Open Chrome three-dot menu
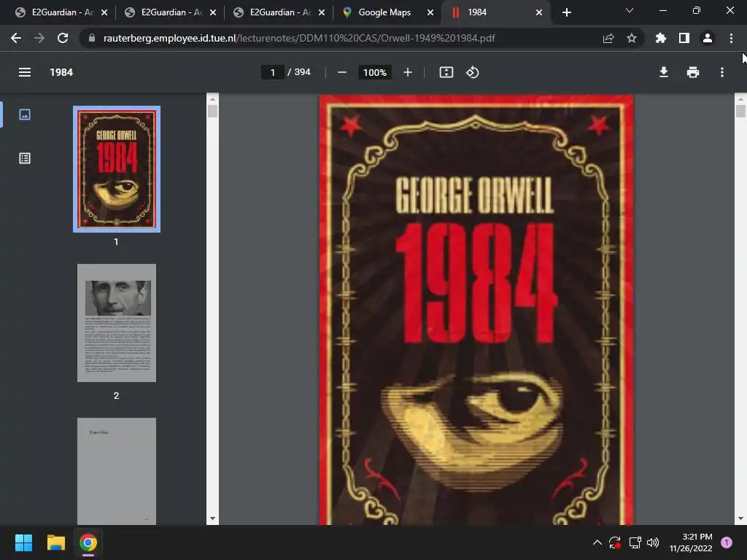This screenshot has width=747, height=560. click(x=731, y=38)
